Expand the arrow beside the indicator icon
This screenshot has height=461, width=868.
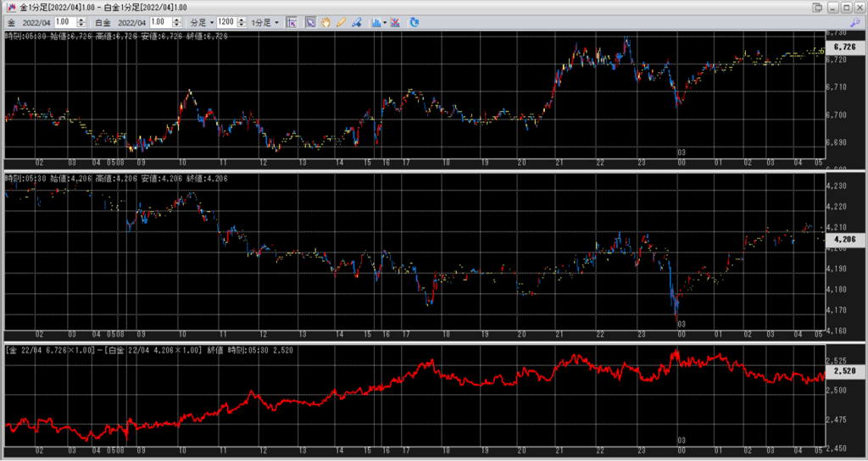tap(386, 22)
